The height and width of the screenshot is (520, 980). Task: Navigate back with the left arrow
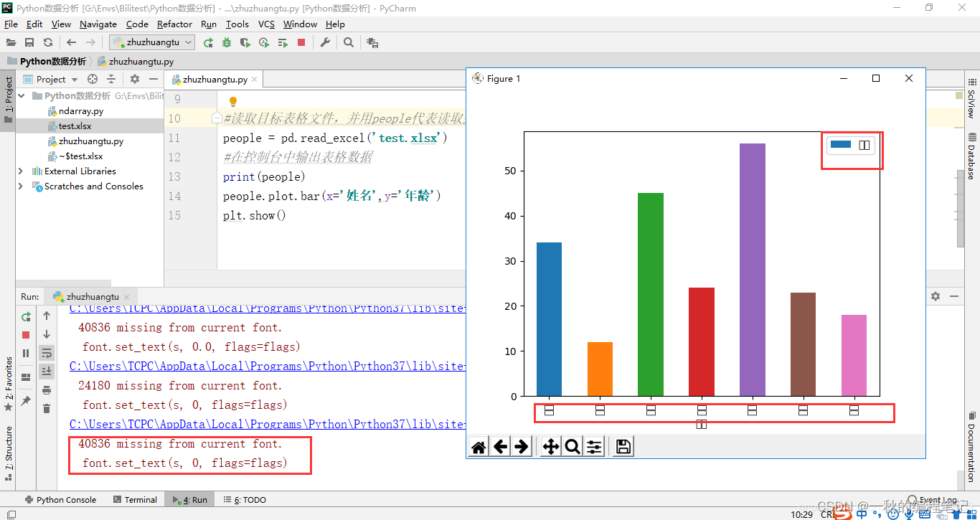pos(72,42)
